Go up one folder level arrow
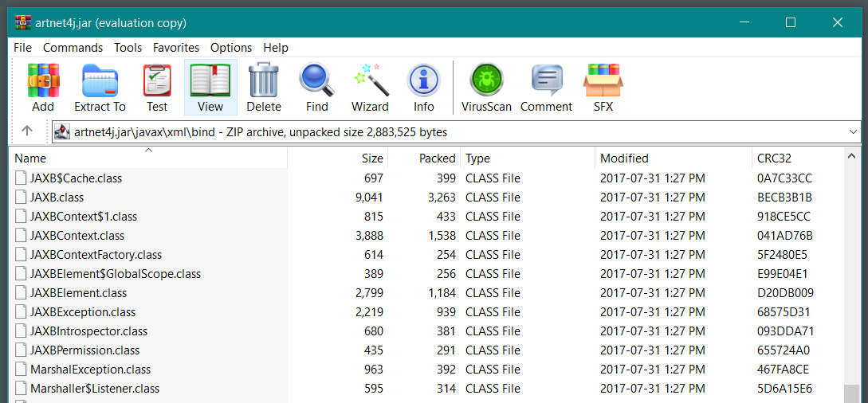The height and width of the screenshot is (403, 868). [x=27, y=131]
